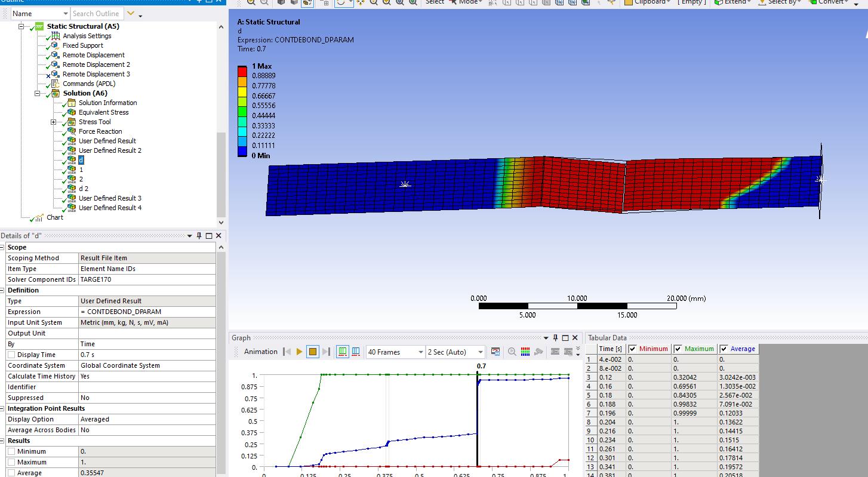Open the Graph panel options arrow
Screen dimensions: 868x477
[x=546, y=338]
